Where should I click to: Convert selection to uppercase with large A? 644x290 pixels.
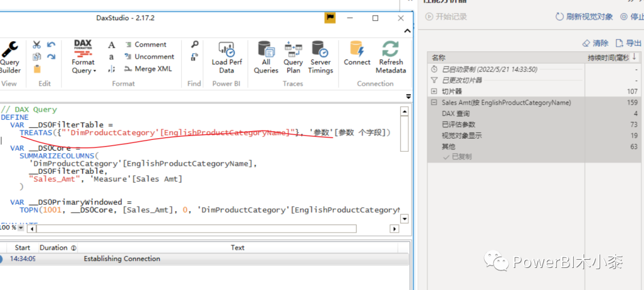112,45
